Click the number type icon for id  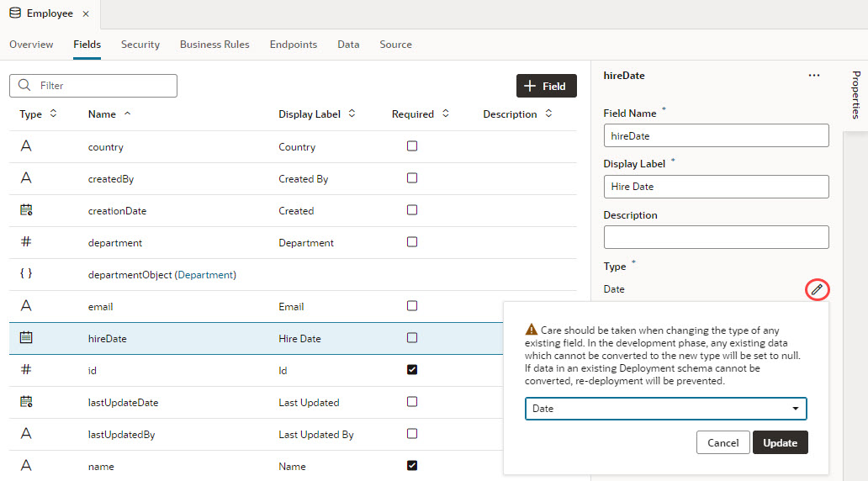[26, 370]
